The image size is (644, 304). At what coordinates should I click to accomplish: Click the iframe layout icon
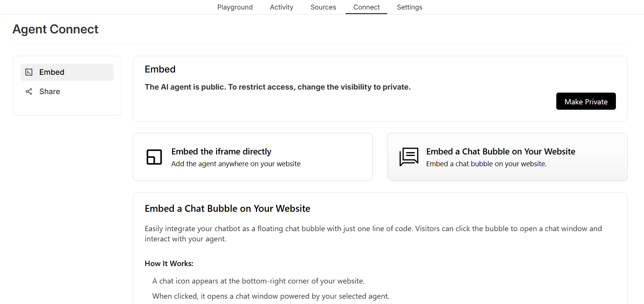(x=154, y=157)
